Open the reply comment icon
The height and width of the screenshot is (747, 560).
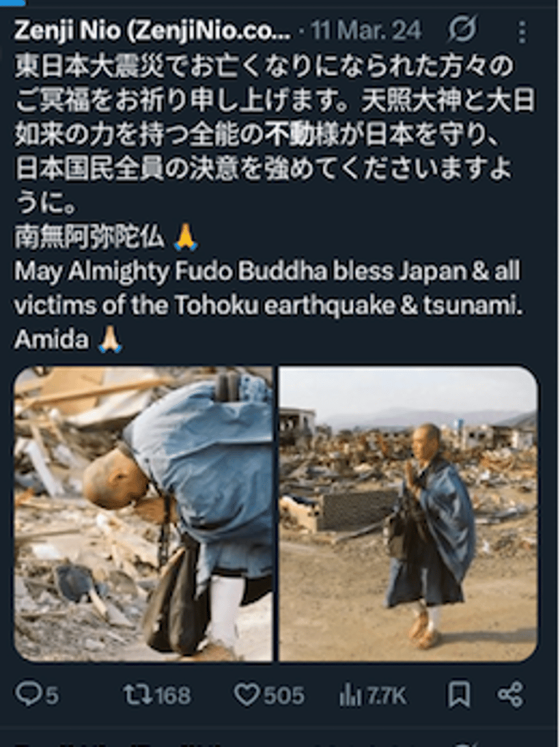coord(28,694)
